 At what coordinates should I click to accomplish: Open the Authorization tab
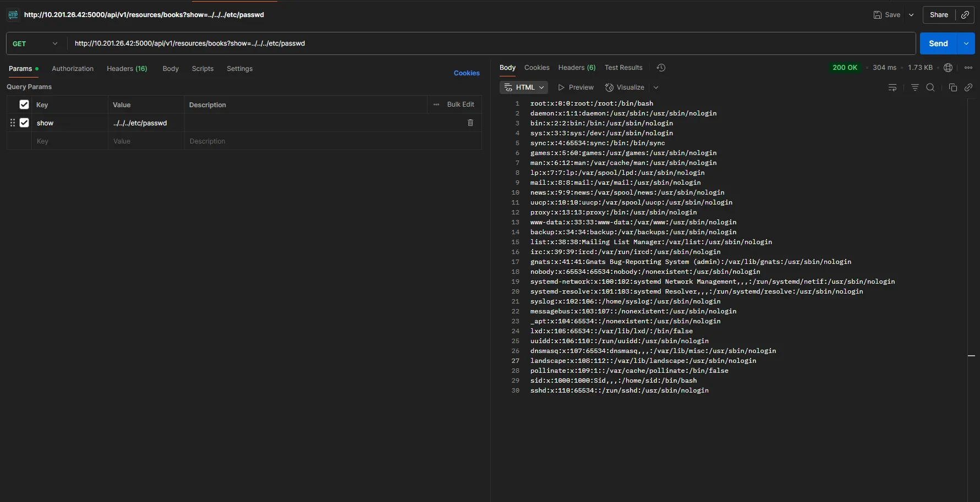pyautogui.click(x=72, y=68)
